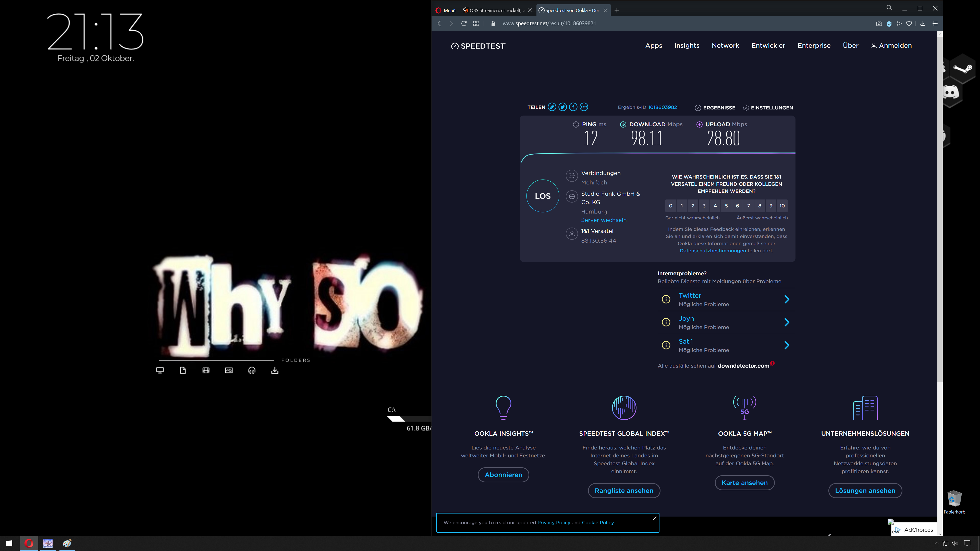Select rating 5 in recommendation scale

coord(726,206)
